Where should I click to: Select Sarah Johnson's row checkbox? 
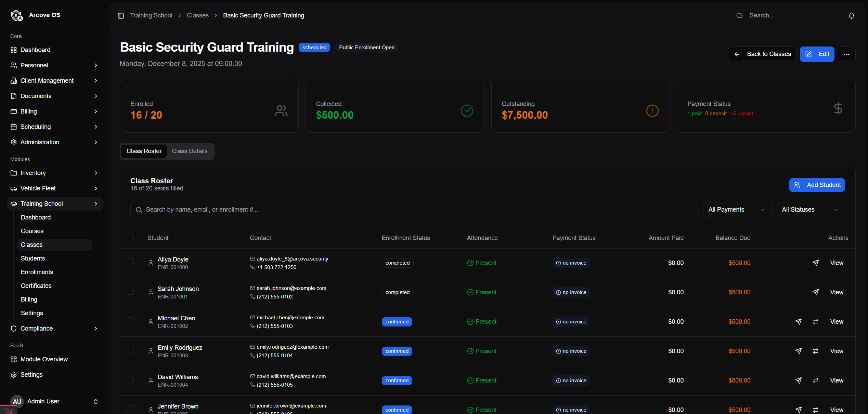[x=130, y=291]
